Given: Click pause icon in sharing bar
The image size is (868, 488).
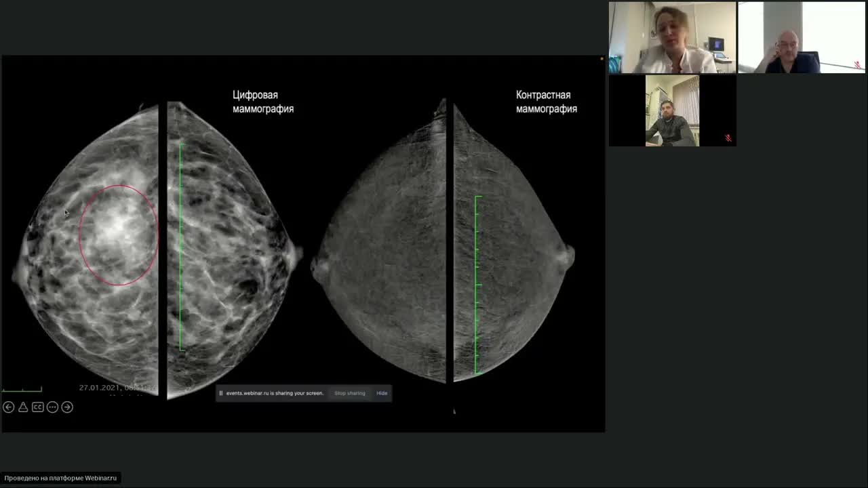Looking at the screenshot, I should tap(220, 393).
